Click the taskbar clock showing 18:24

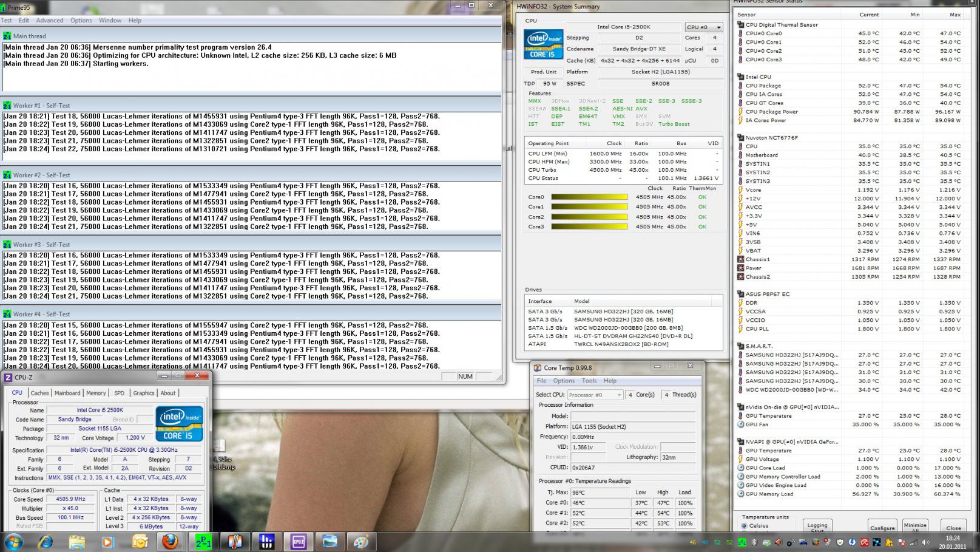pyautogui.click(x=953, y=538)
